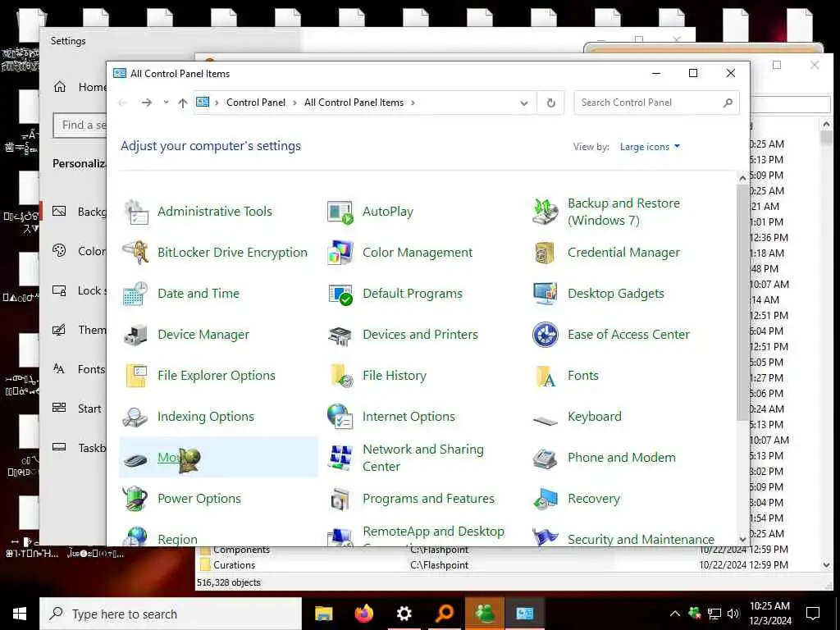Click the Control Panel breadcrumb
This screenshot has height=630, width=840.
click(256, 103)
